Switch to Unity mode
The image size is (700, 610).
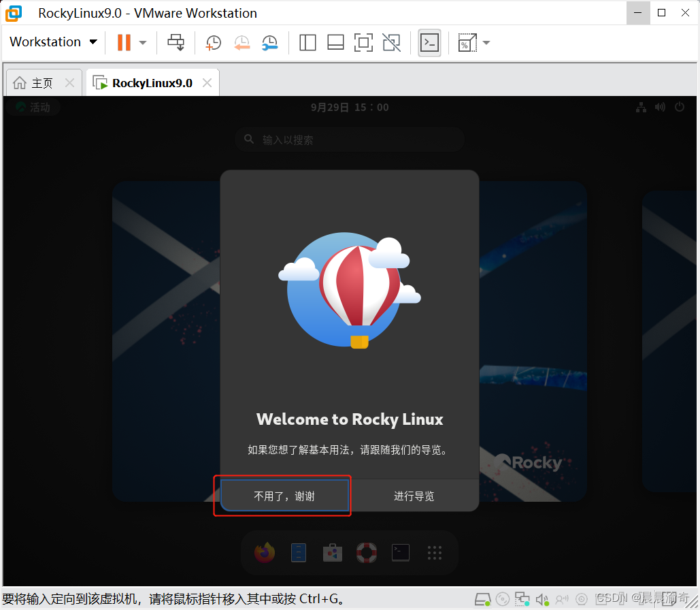(392, 43)
